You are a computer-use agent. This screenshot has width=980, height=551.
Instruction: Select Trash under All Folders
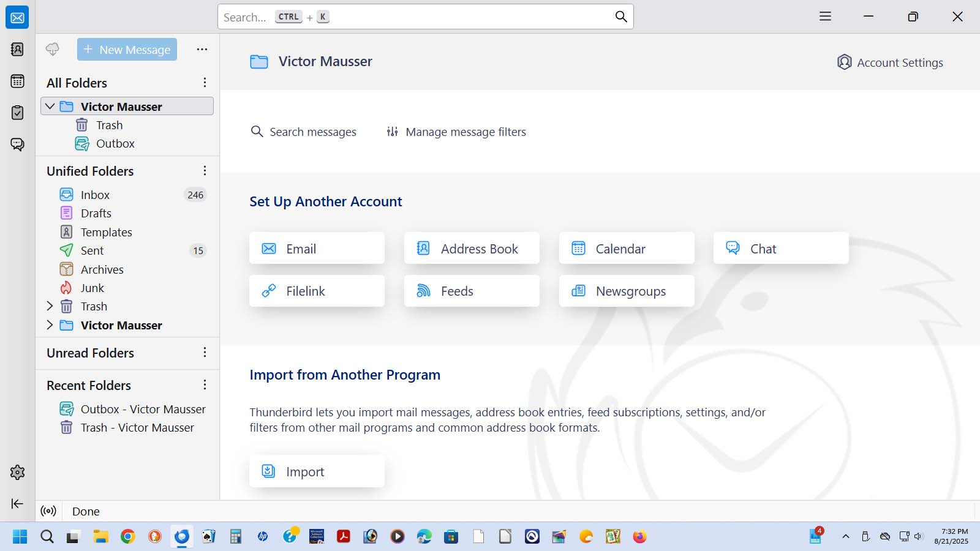tap(127, 125)
